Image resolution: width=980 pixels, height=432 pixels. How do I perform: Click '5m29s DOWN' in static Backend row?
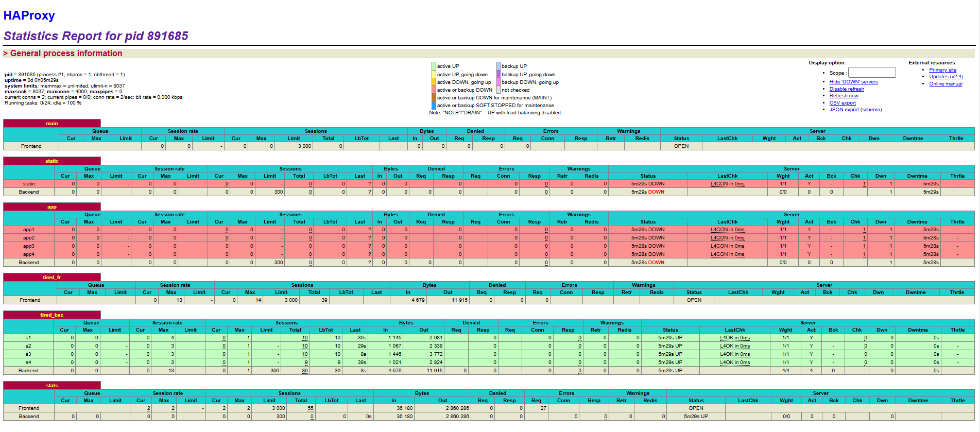[648, 192]
